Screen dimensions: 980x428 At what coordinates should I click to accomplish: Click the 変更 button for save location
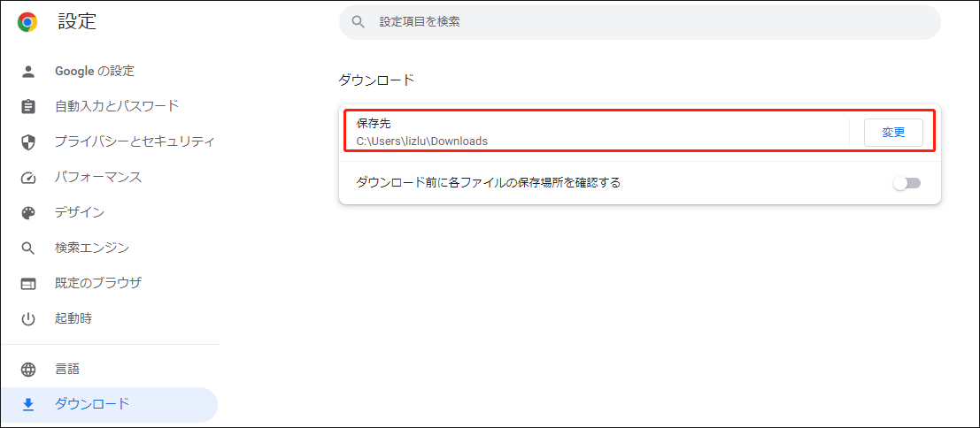[893, 133]
